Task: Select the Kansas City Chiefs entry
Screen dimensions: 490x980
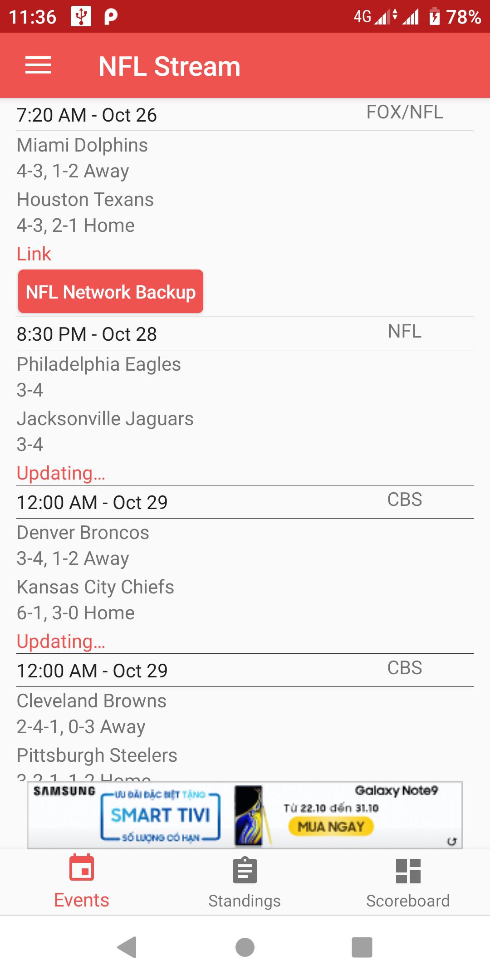Action: tap(95, 587)
